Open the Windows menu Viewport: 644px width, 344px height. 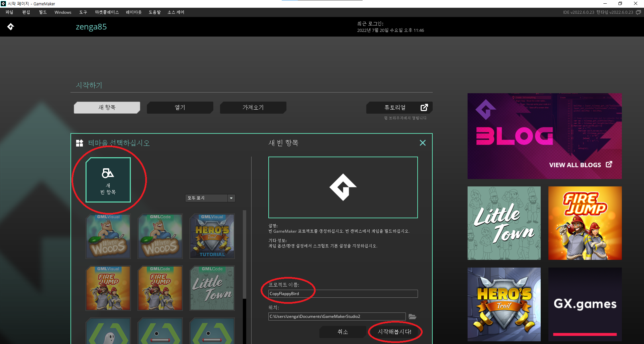click(x=63, y=12)
